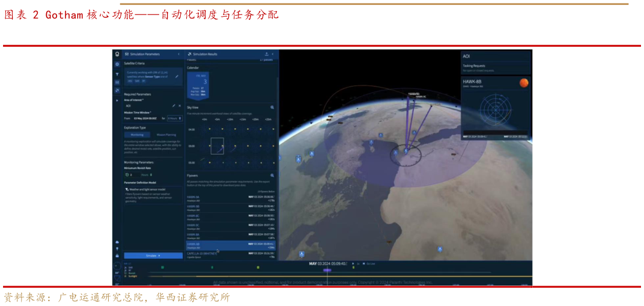Edit the AOI area of interest
The width and height of the screenshot is (644, 306).
pyautogui.click(x=174, y=105)
